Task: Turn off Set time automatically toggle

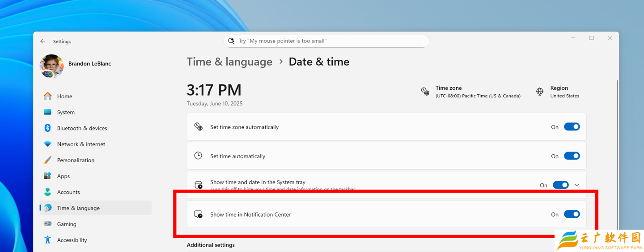Action: tap(572, 156)
